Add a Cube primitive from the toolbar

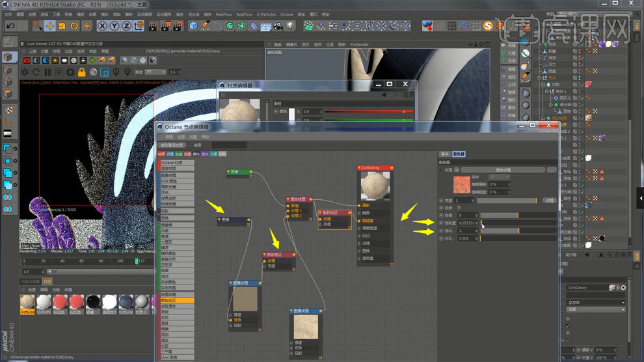click(193, 26)
